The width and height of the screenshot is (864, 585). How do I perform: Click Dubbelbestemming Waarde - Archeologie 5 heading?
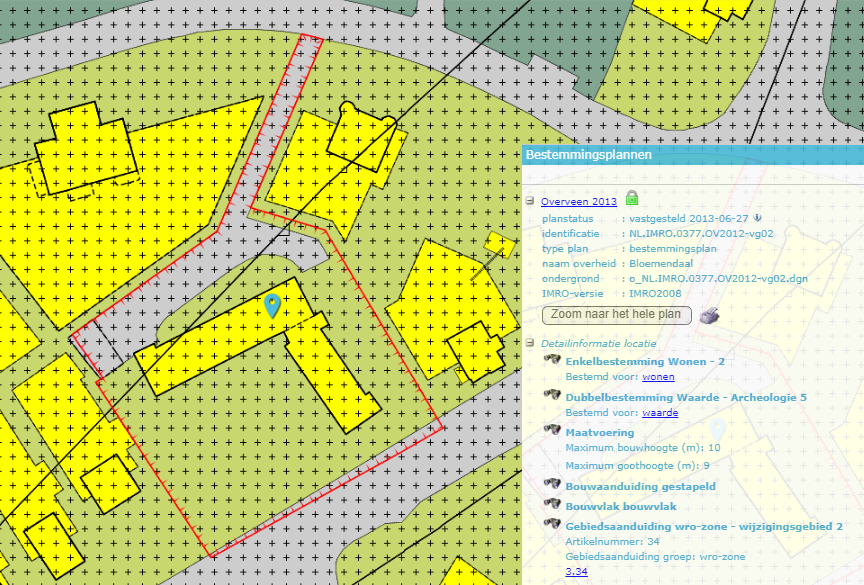point(686,397)
